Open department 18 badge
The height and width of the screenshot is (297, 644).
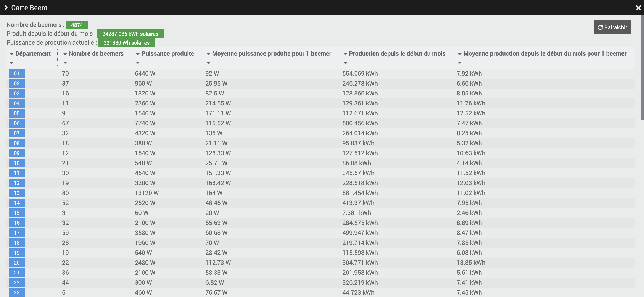[17, 243]
